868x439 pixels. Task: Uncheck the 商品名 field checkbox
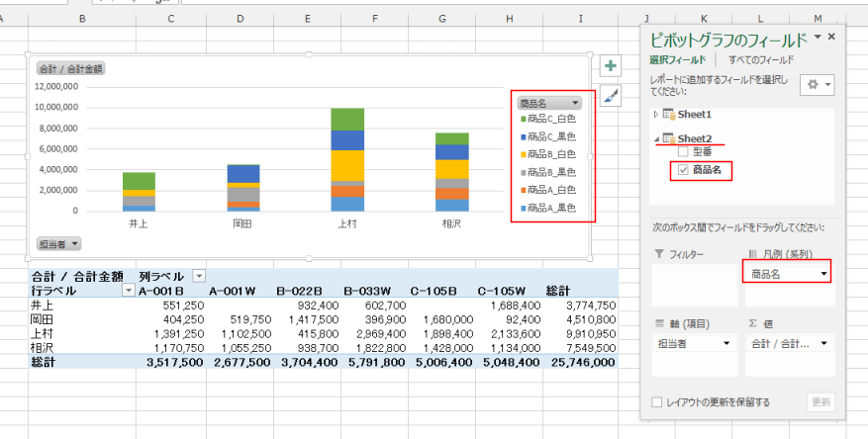pos(683,170)
